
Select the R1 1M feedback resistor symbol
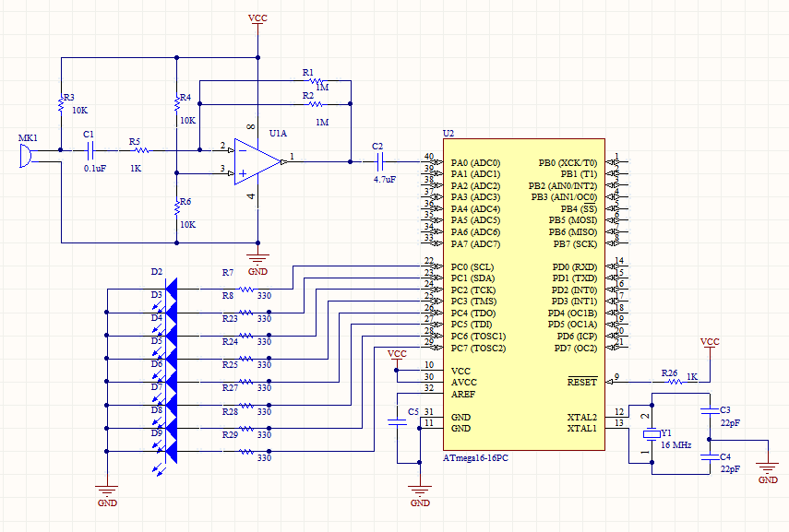tap(316, 80)
